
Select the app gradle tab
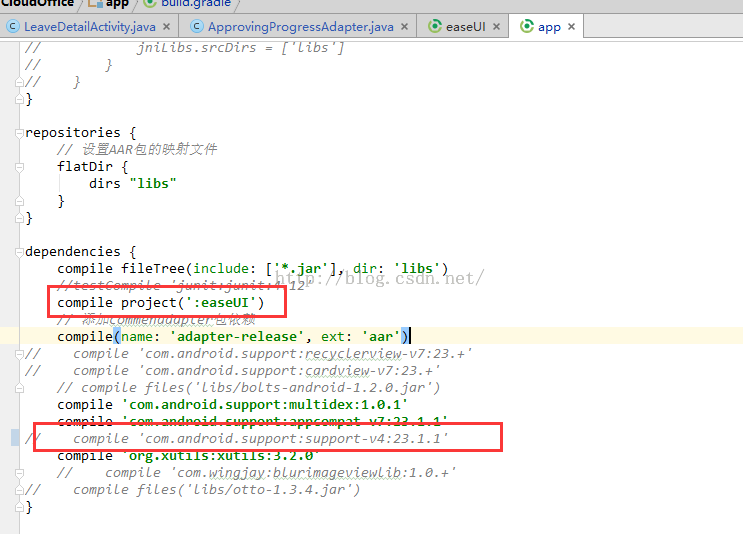549,27
